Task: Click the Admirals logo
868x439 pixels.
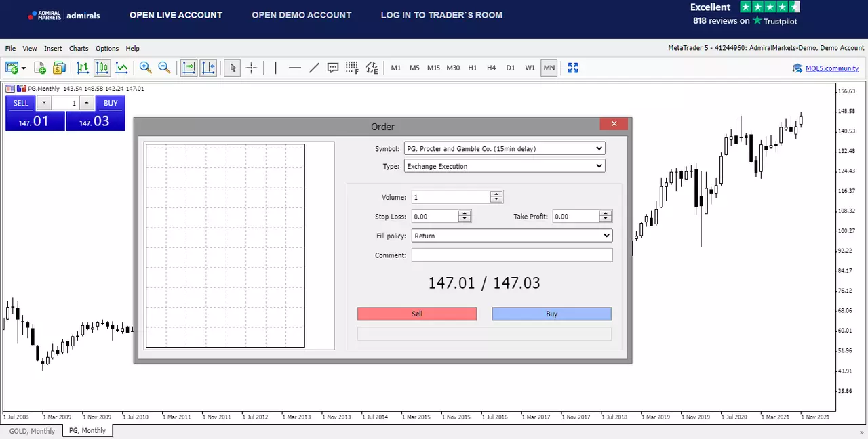Action: click(64, 15)
